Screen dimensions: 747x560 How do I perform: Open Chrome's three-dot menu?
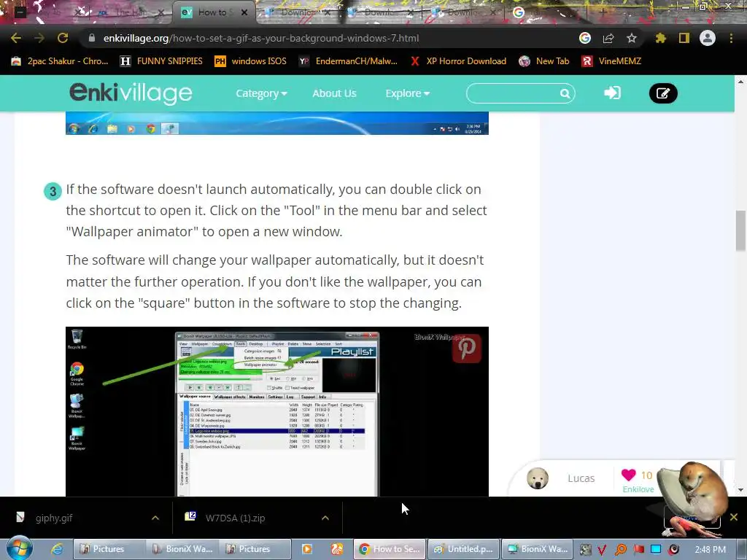pos(731,38)
